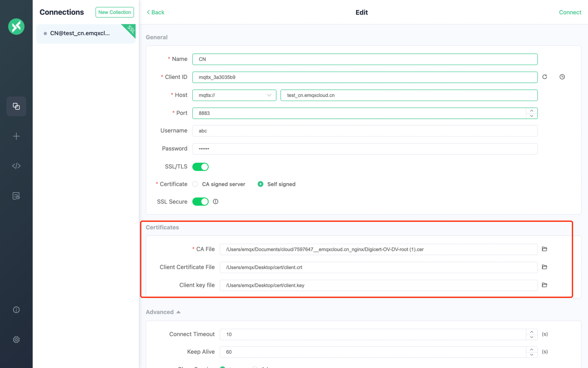588x368 pixels.
Task: Select CA signed server radio button
Action: 195,184
